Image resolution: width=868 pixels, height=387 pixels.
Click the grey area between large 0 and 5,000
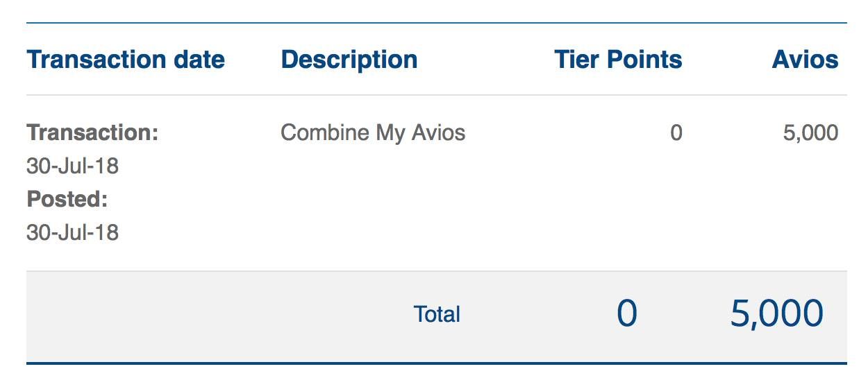click(x=684, y=314)
